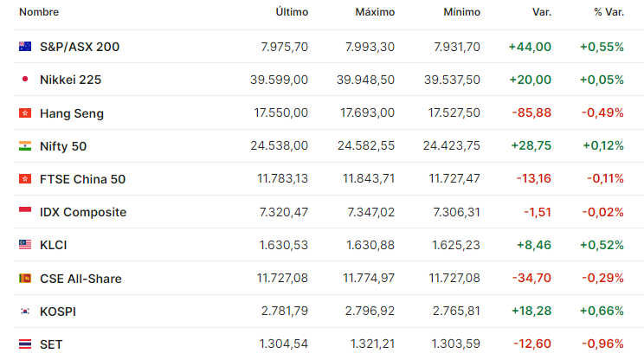Sort table by Nombre column header
This screenshot has height=360, width=644.
(39, 12)
